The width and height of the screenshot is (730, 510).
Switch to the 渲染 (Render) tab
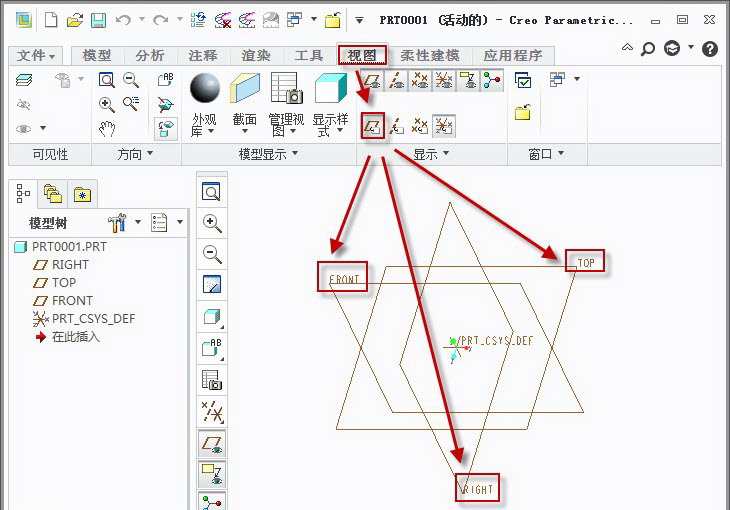256,56
